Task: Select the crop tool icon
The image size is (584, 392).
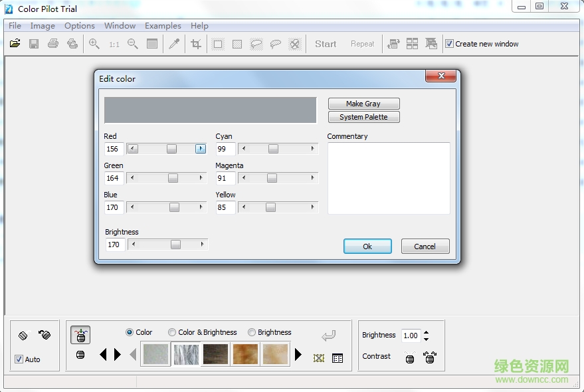Action: pyautogui.click(x=196, y=44)
